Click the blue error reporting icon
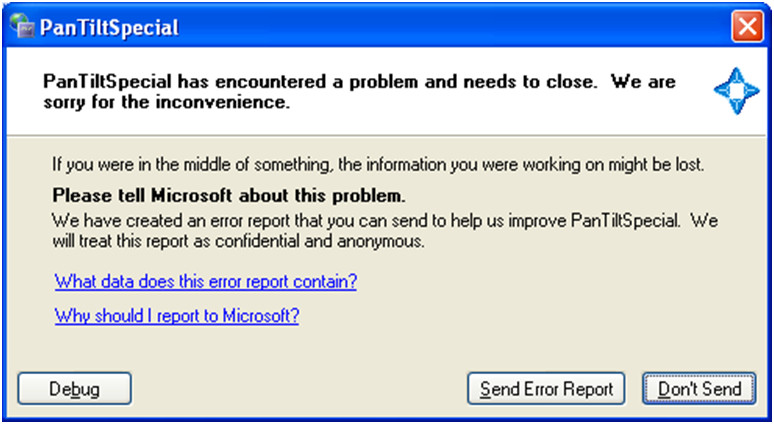This screenshot has width=774, height=424. pyautogui.click(x=736, y=90)
